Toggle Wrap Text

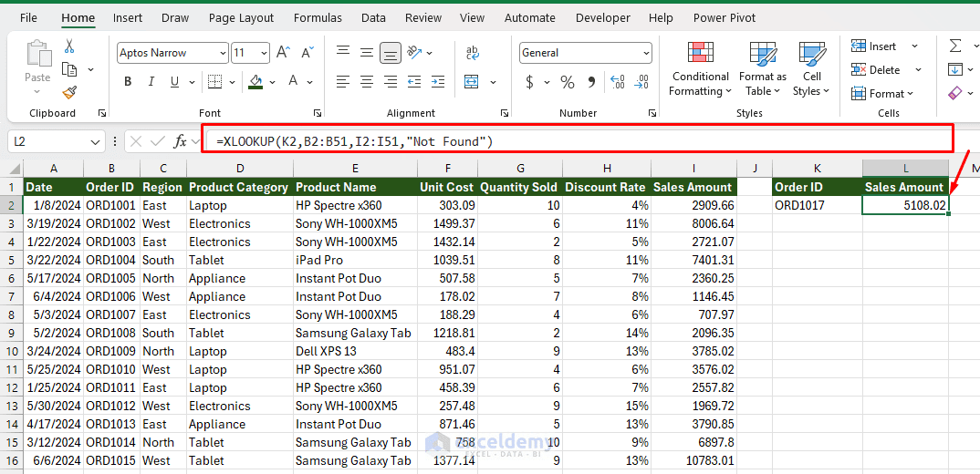[x=474, y=53]
